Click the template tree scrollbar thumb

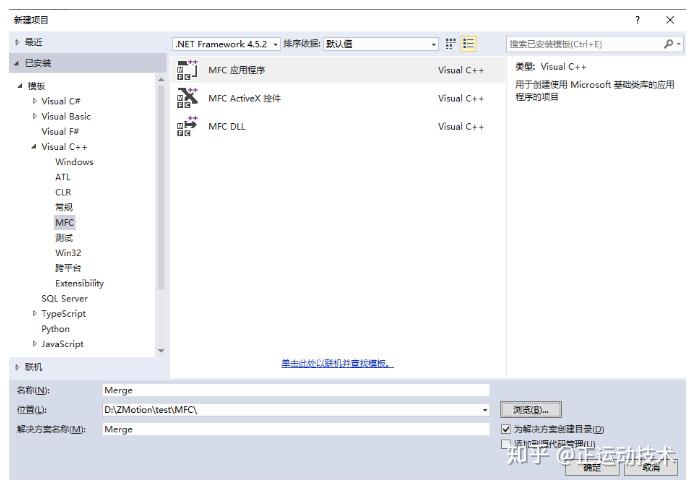coord(161,187)
